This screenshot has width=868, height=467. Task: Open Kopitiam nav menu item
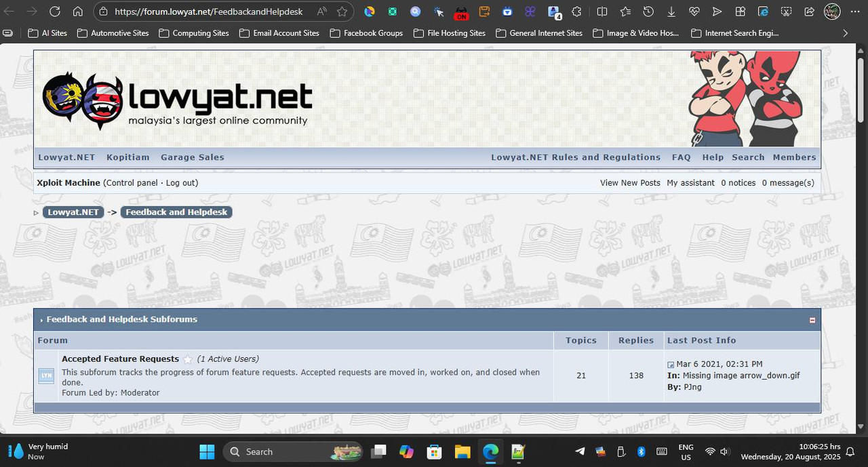click(x=128, y=157)
